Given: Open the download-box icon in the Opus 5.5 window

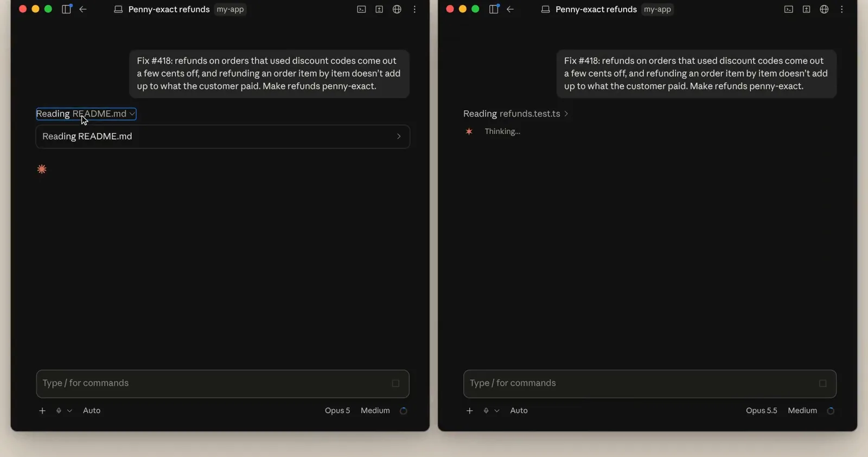Looking at the screenshot, I should 807,9.
